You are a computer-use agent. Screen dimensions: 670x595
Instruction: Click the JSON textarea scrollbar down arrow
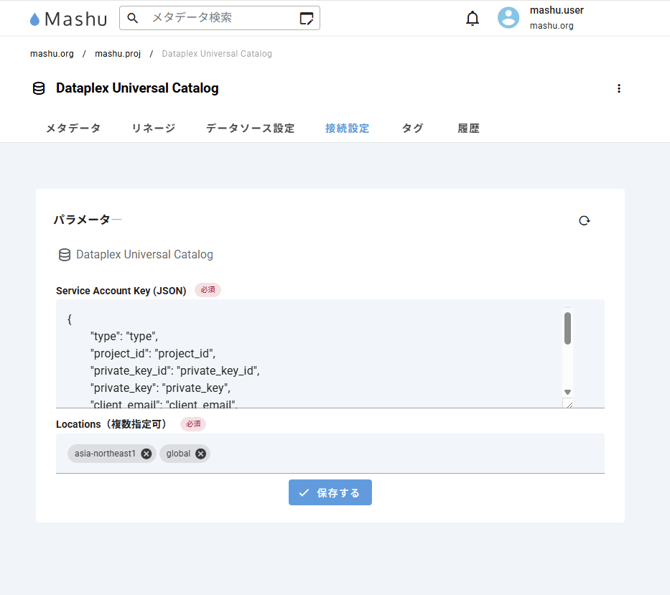click(568, 392)
